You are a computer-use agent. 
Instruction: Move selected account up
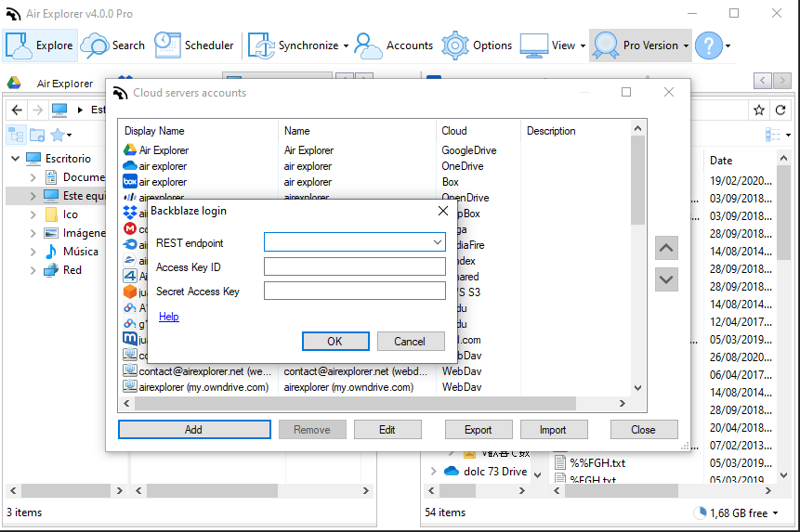666,248
